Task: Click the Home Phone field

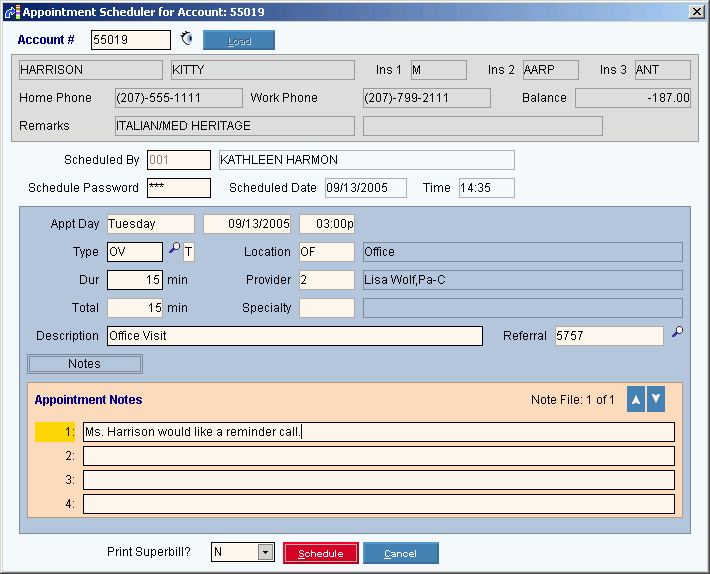Action: pyautogui.click(x=179, y=98)
